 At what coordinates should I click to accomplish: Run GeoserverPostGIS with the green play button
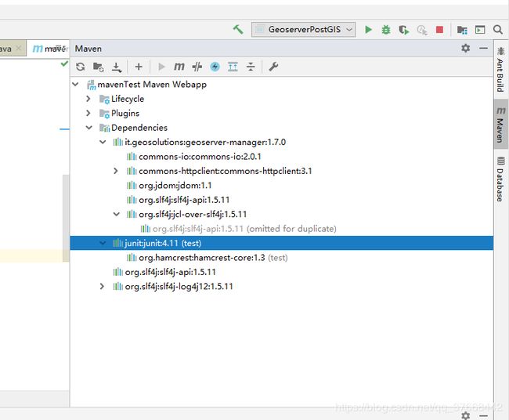(x=368, y=30)
